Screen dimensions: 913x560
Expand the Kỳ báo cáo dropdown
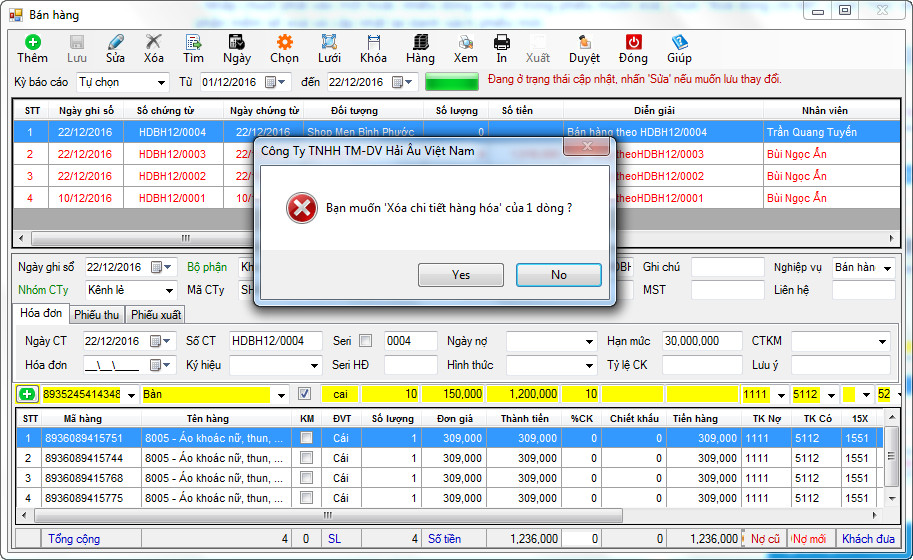[x=161, y=82]
